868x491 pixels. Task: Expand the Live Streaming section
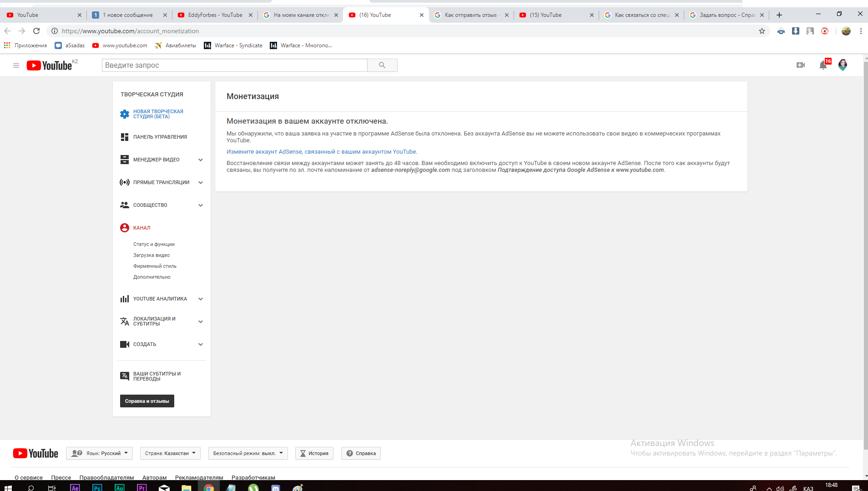point(201,182)
